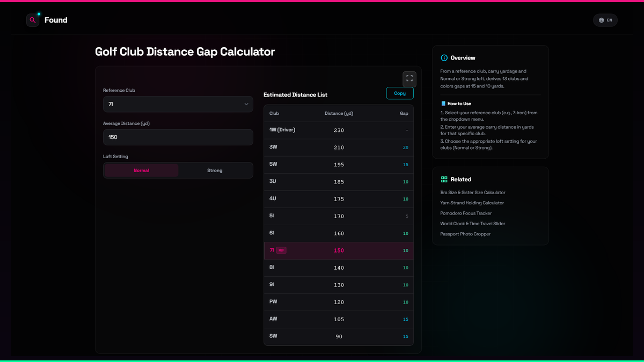Click the gap value 5 in 5I row
Screen dimensions: 644x362
point(407,216)
